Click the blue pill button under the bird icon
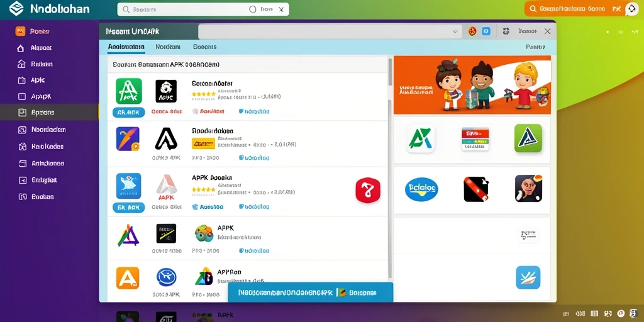The image size is (644, 322). [x=128, y=208]
